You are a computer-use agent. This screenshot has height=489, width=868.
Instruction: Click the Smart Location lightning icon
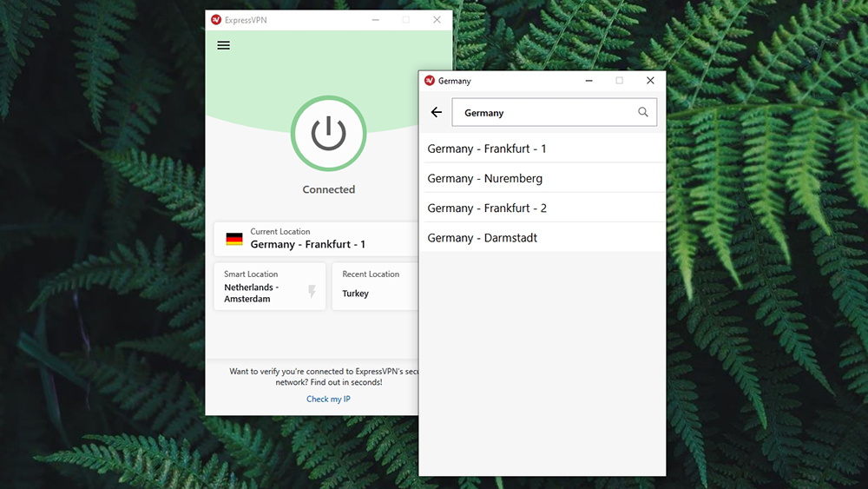(312, 291)
